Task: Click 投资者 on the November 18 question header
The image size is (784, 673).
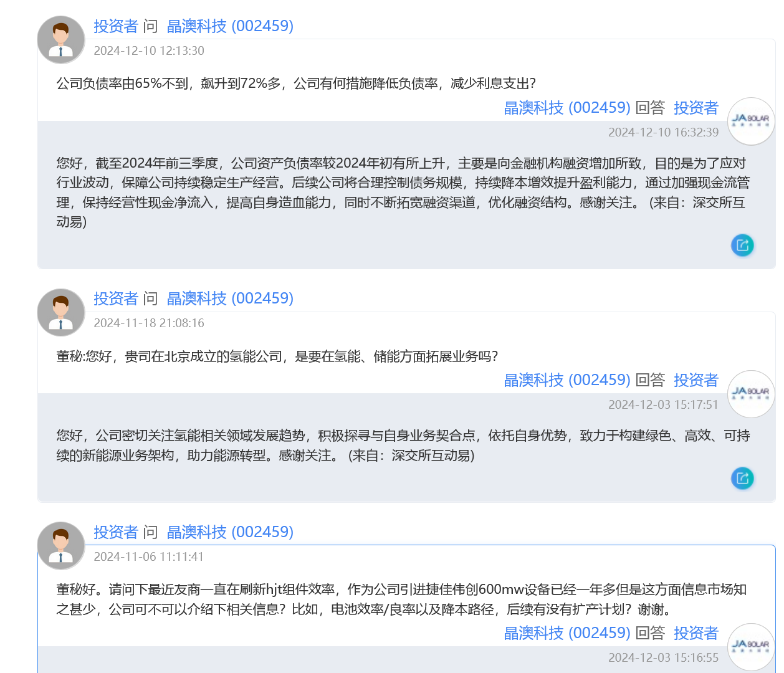Action: (115, 298)
